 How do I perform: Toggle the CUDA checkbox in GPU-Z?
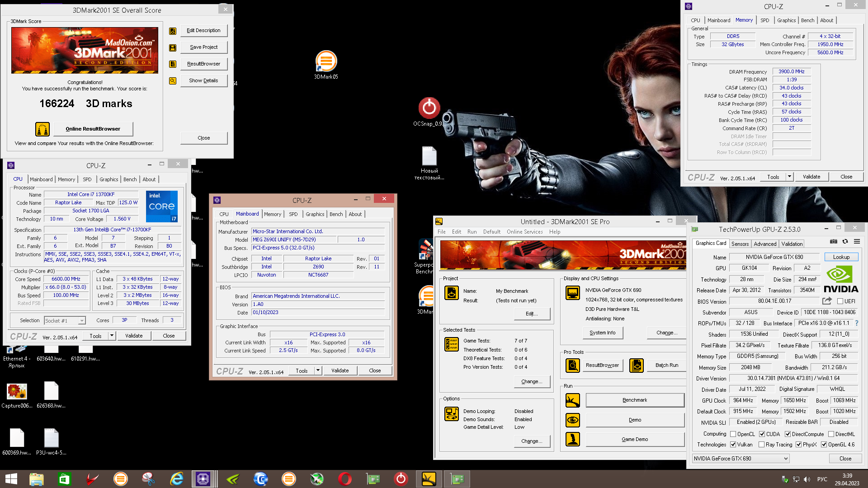[x=762, y=434]
